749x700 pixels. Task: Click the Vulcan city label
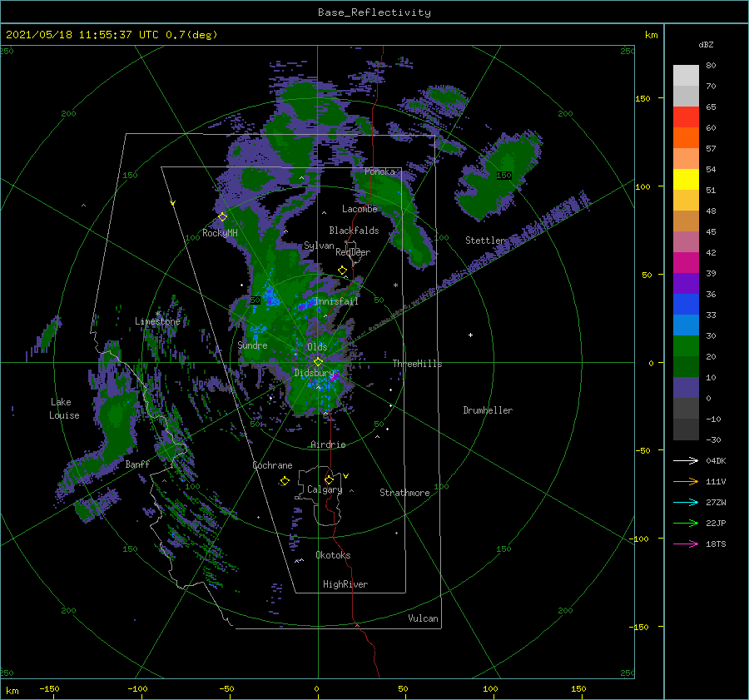pos(423,618)
